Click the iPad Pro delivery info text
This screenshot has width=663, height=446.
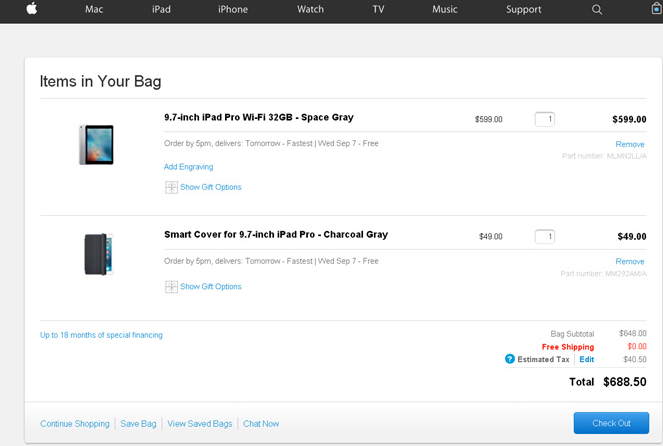click(x=271, y=143)
